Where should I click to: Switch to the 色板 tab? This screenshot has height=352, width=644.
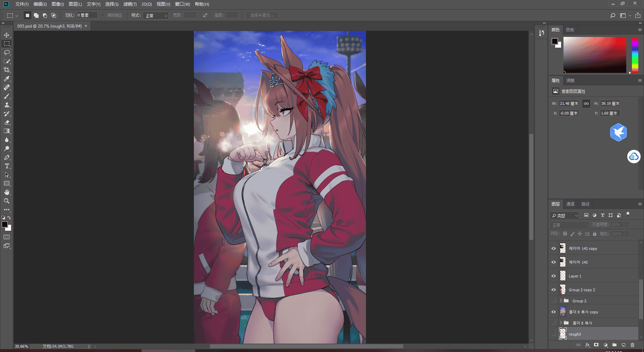pyautogui.click(x=570, y=30)
